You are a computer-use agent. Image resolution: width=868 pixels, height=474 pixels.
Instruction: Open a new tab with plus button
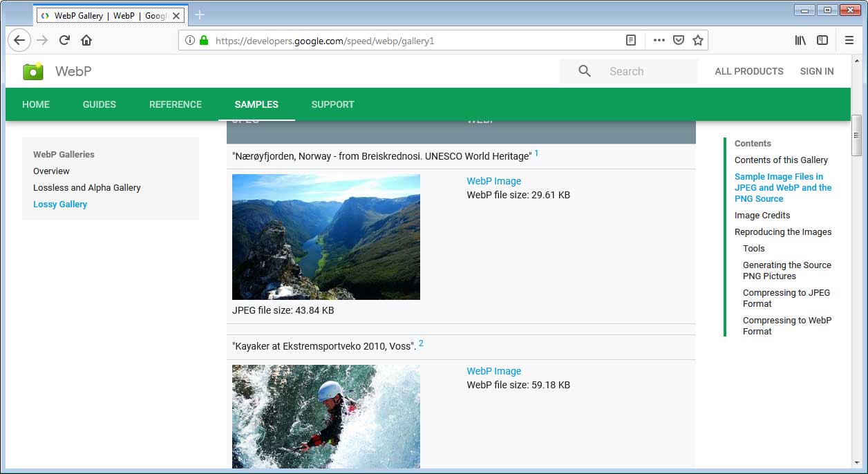pyautogui.click(x=200, y=15)
